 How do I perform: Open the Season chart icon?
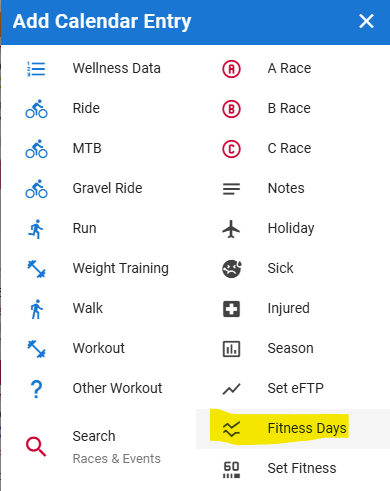tap(231, 349)
